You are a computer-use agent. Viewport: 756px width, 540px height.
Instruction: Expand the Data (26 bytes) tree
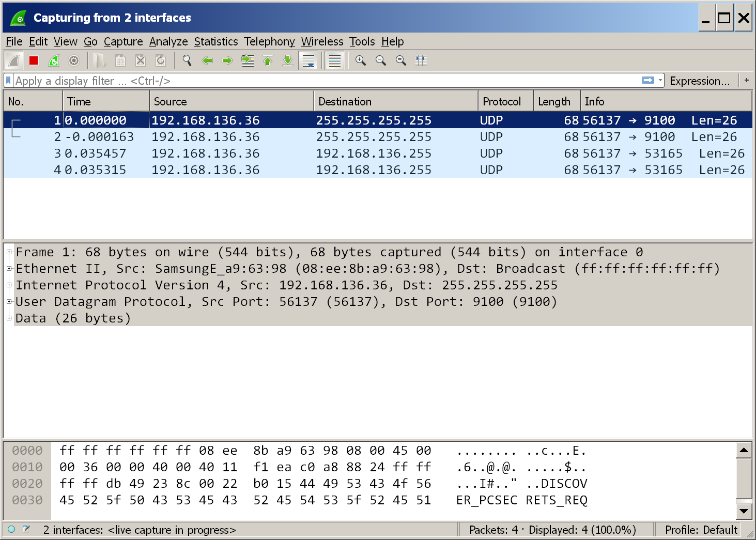[9, 318]
